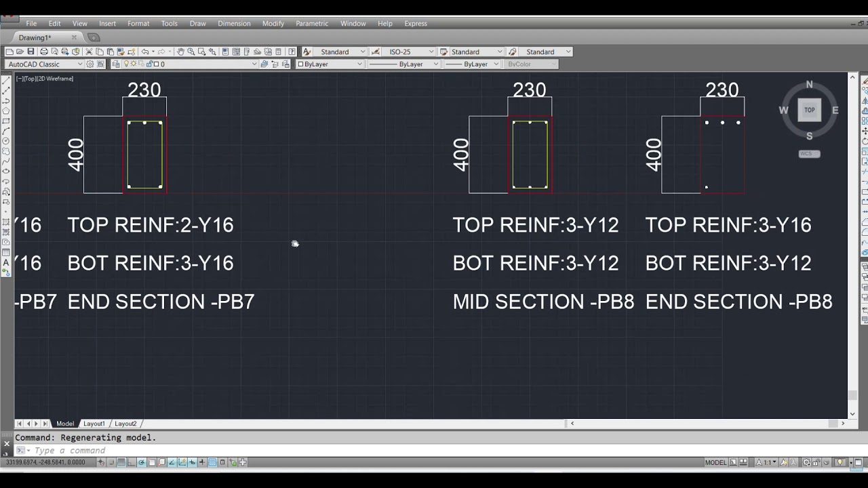Expand the Undo history dropdown arrow
868x488 pixels.
[153, 52]
